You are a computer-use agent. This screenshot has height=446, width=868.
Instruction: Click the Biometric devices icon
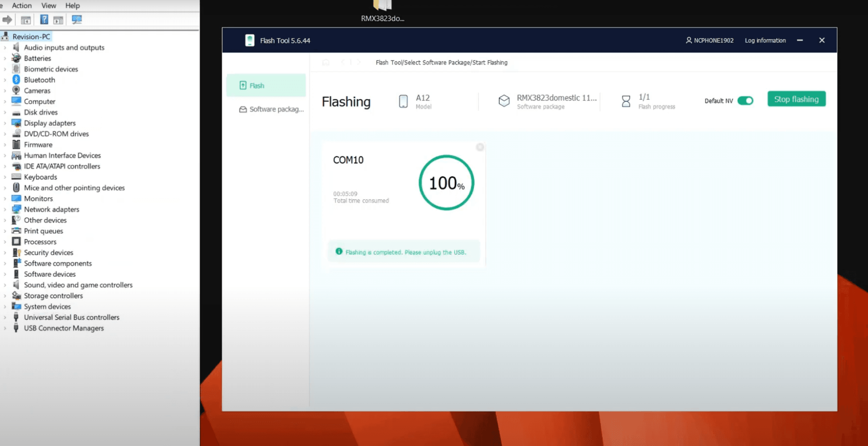[16, 69]
